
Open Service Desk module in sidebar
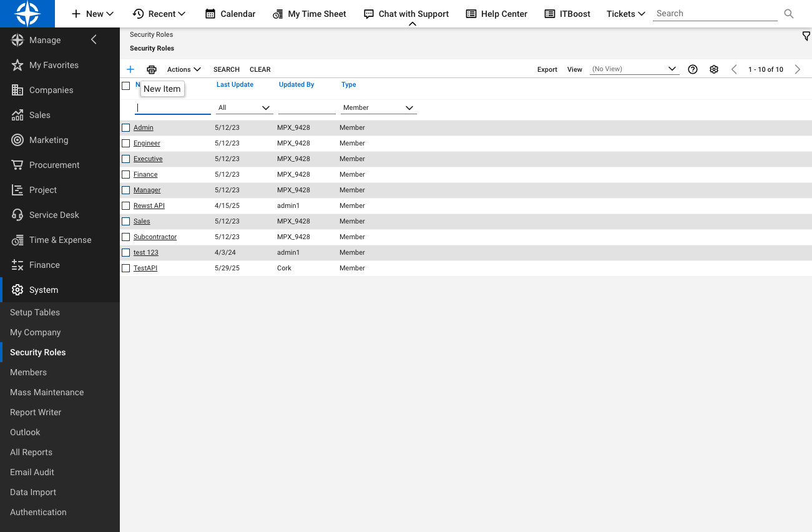(x=54, y=215)
